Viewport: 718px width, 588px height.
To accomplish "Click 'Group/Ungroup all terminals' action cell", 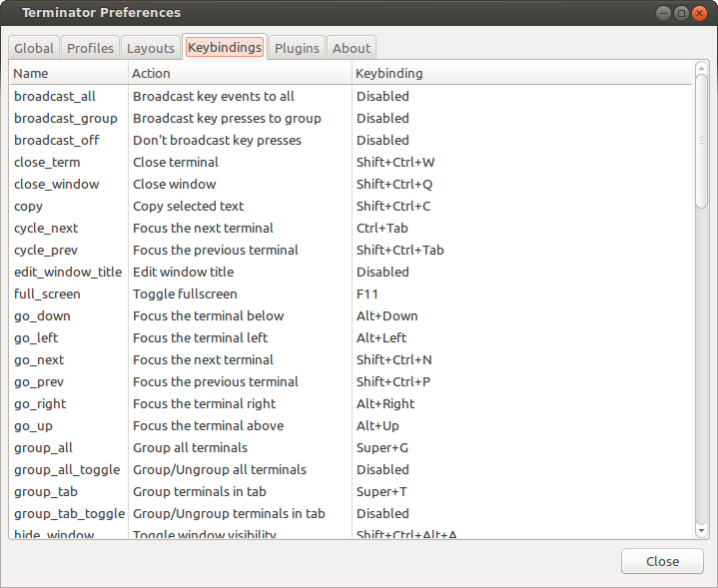I will [x=220, y=470].
